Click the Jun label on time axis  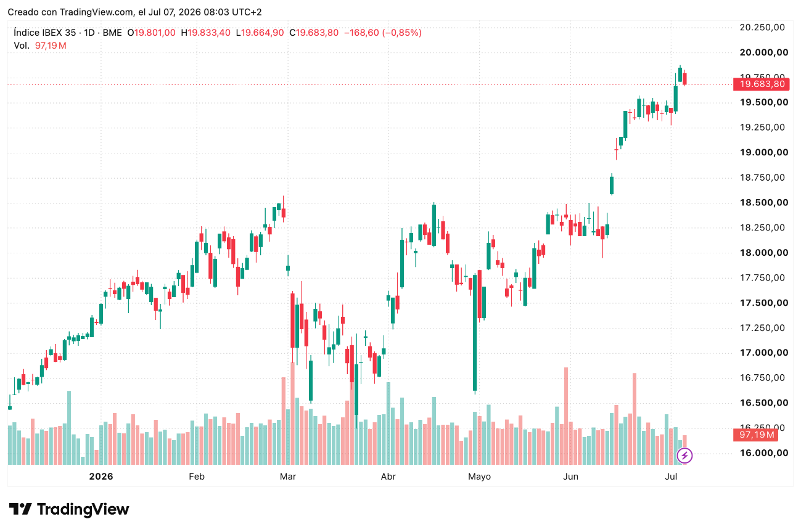click(571, 477)
